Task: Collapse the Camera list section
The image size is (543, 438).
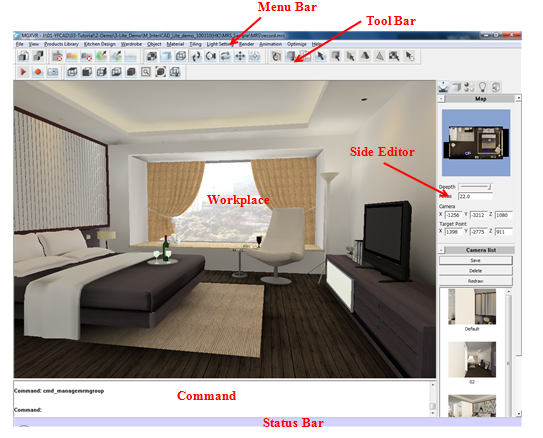Action: click(441, 250)
